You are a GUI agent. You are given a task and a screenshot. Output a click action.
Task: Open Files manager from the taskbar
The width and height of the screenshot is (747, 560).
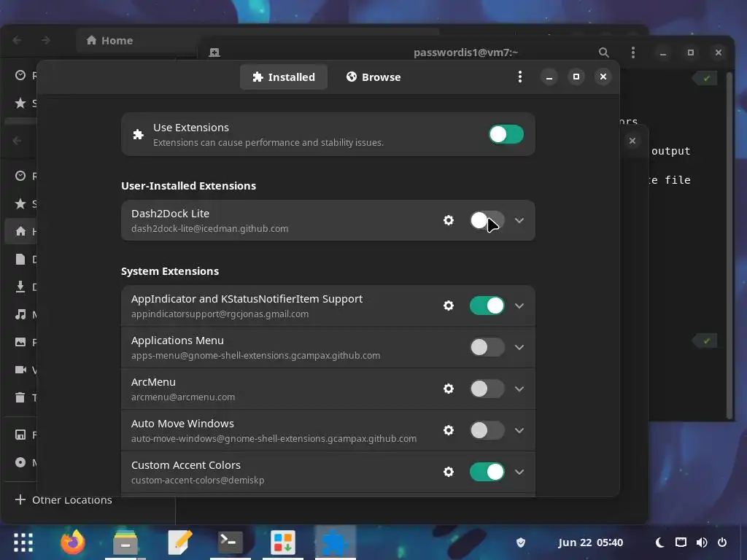click(125, 542)
